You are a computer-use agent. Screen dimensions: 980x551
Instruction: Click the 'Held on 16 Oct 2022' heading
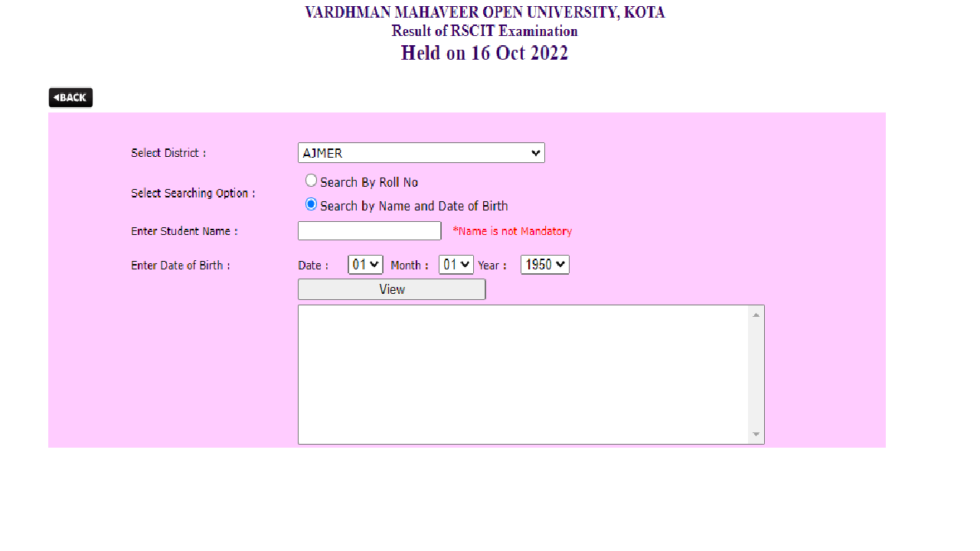pyautogui.click(x=485, y=53)
